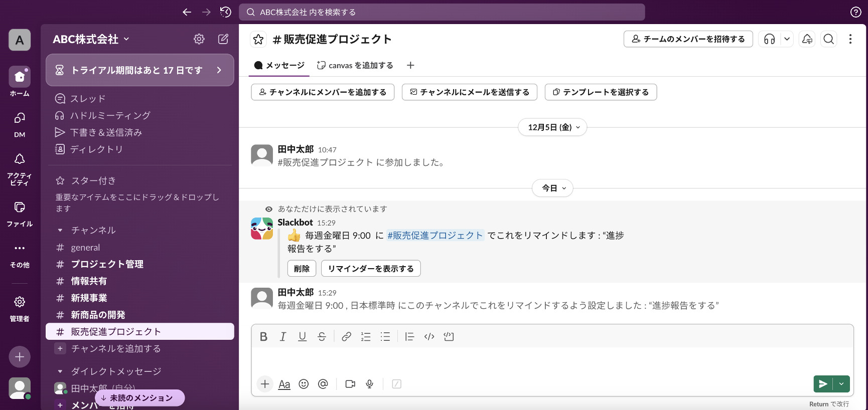
Task: Search in channel with magnifier icon
Action: [829, 39]
